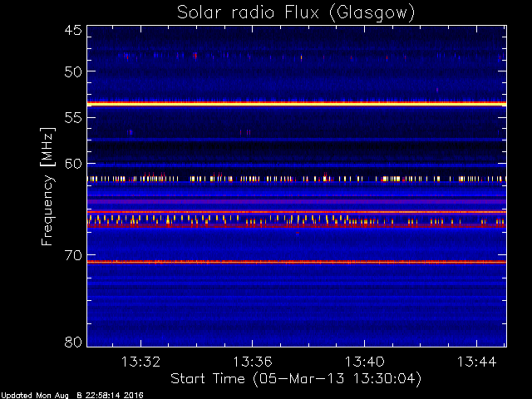Click the 13:44 time tick label
Screen dimensions: 532x399
click(x=476, y=362)
